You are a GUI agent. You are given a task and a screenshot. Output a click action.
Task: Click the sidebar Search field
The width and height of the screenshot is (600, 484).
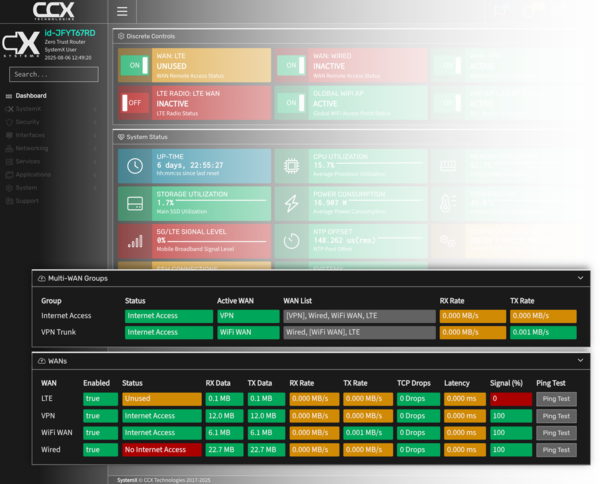click(55, 74)
